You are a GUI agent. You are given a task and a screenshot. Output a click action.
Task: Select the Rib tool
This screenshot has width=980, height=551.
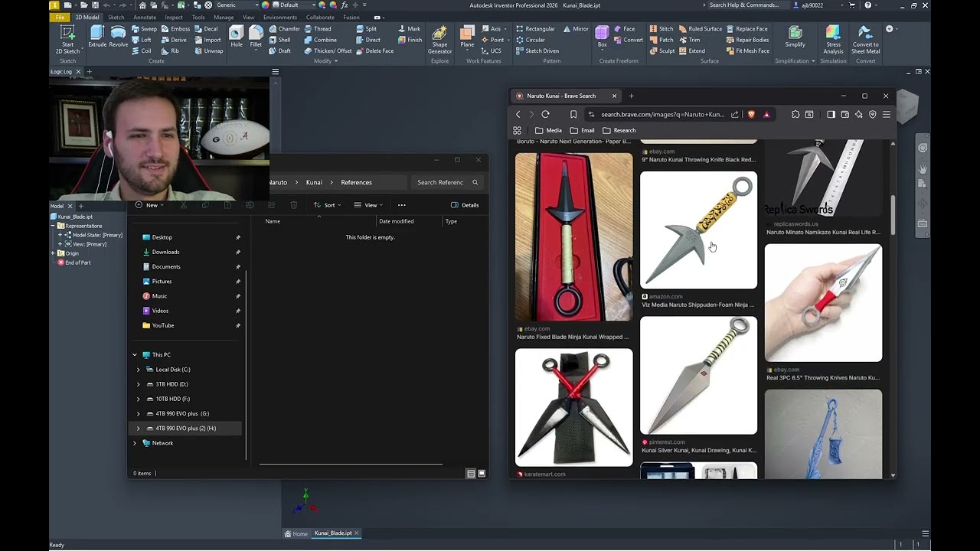(170, 51)
